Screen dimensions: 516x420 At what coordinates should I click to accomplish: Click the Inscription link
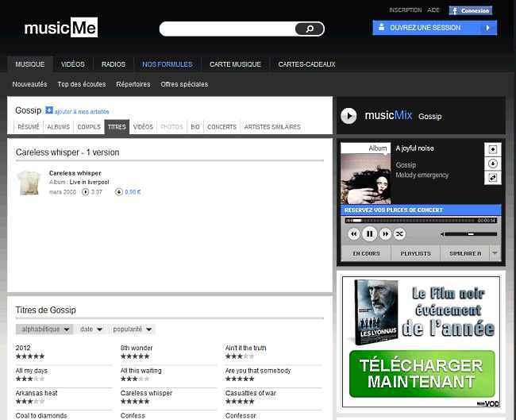click(405, 10)
